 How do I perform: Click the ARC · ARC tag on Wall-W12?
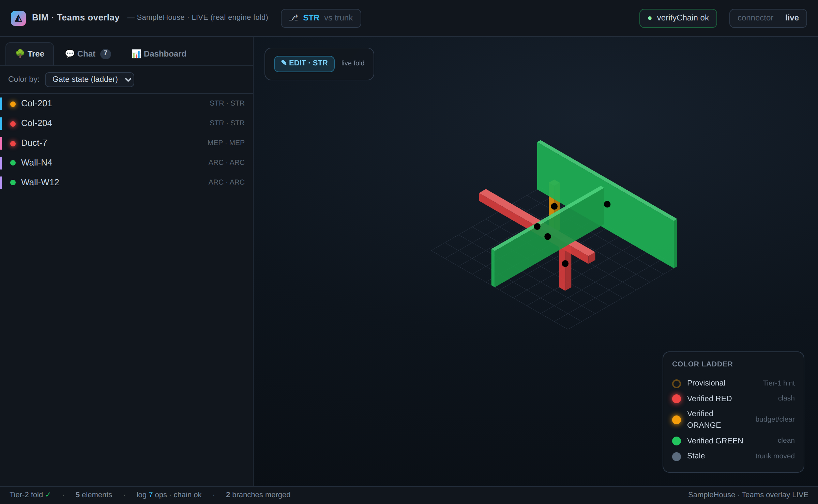226,182
